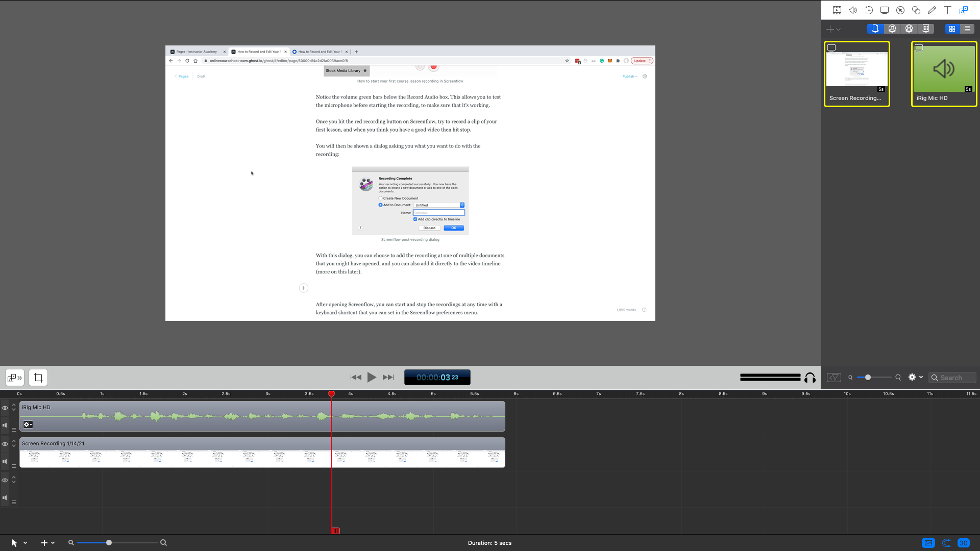The height and width of the screenshot is (551, 980).
Task: Open the audio clip gear dropdown
Action: tap(28, 424)
